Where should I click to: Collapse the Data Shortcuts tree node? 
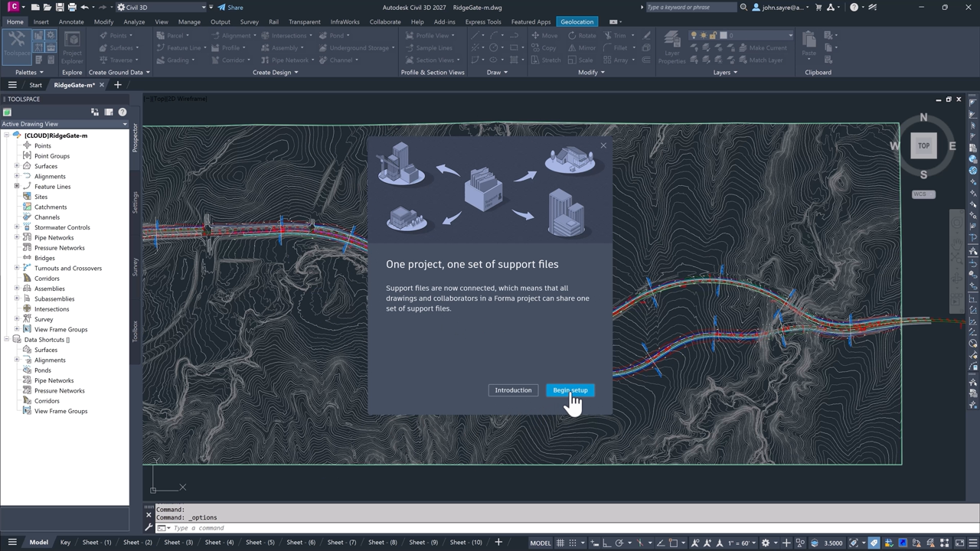coord(6,340)
